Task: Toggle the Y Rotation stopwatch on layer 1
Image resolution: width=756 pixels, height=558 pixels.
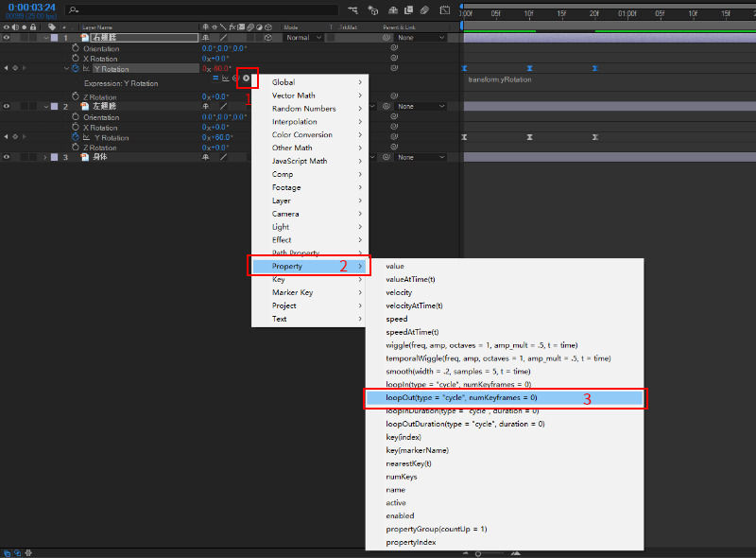Action: click(76, 68)
